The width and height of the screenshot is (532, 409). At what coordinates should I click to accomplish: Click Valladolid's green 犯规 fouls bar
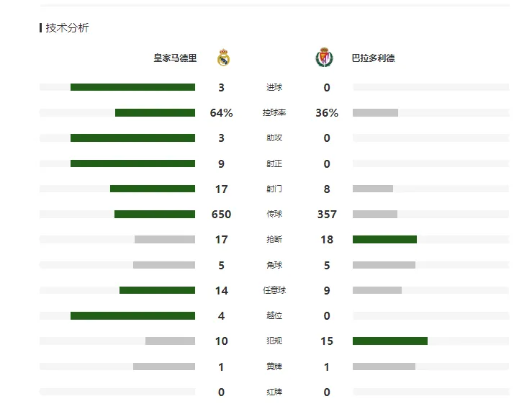pos(390,341)
